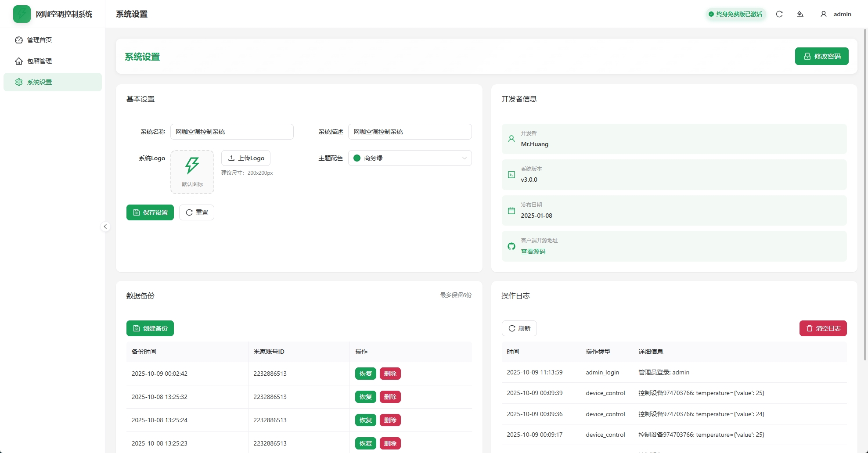Screen dimensions: 868x453
Task: Open the 主题配色 theme dropdown
Action: (x=410, y=158)
